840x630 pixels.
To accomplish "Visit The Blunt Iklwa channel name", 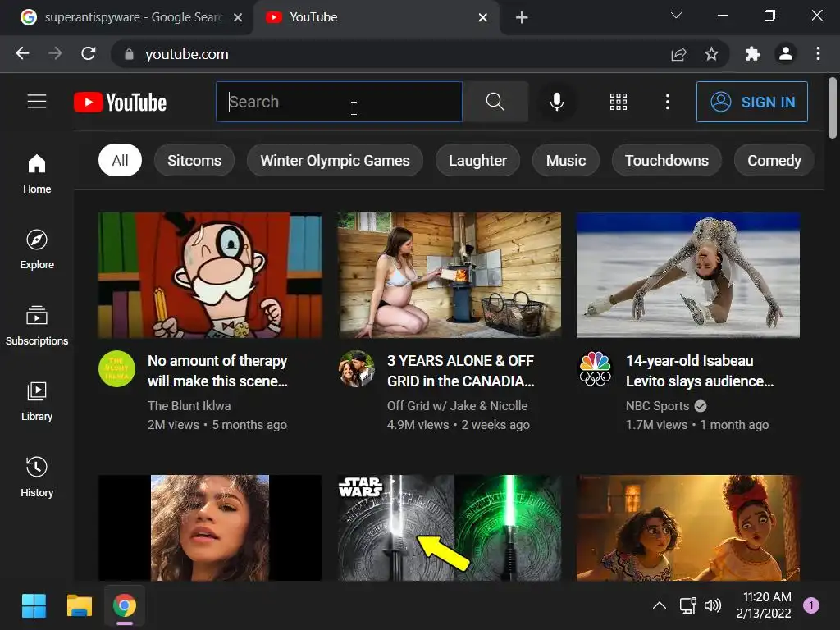I will tap(189, 406).
